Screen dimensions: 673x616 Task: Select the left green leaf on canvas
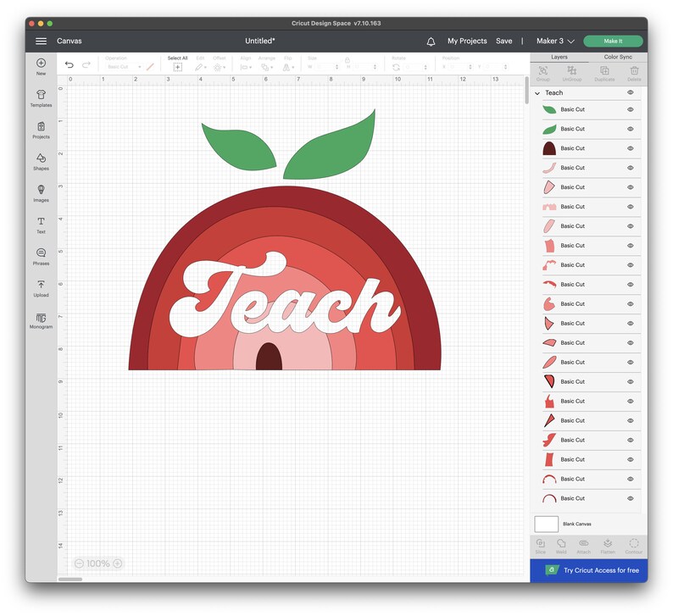coord(241,148)
